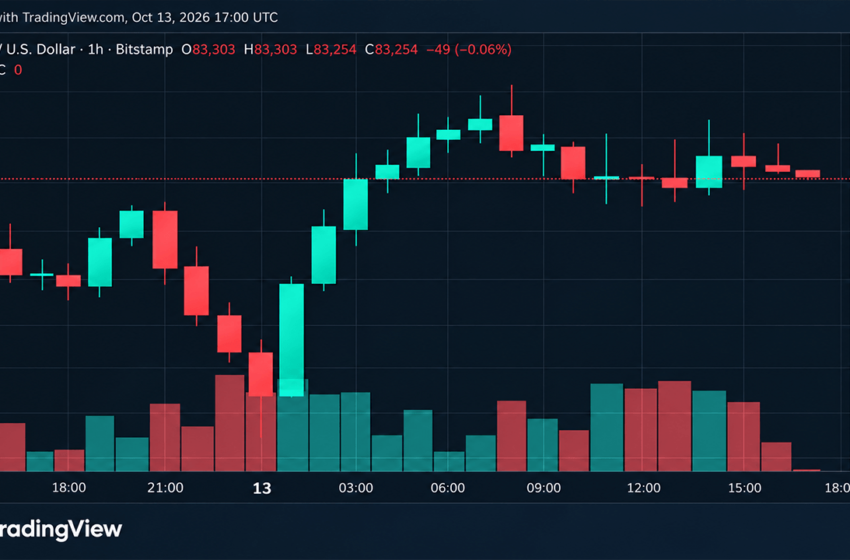850x560 pixels.
Task: Click the high price value H83,303
Action: pos(270,50)
